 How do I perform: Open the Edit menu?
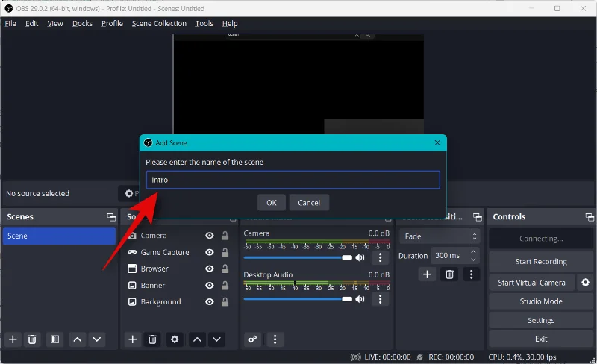pos(31,24)
